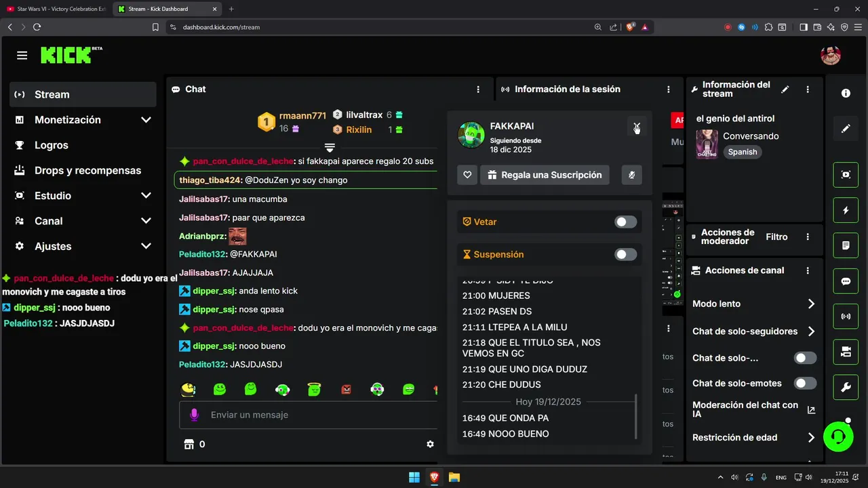Select the Stream - Kick Dashboard browser tab
The width and height of the screenshot is (868, 488).
[167, 9]
